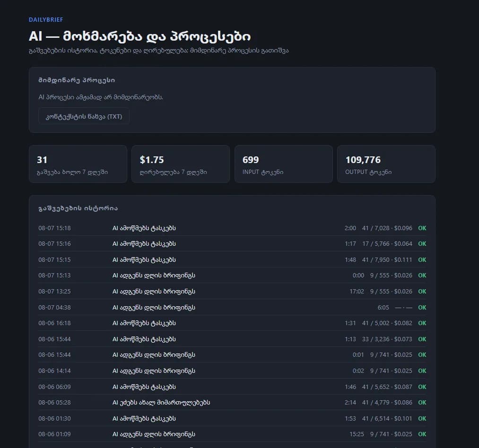Click the "გაშვება ბოლო 7 დღეში" label
The image size is (479, 448).
click(72, 172)
